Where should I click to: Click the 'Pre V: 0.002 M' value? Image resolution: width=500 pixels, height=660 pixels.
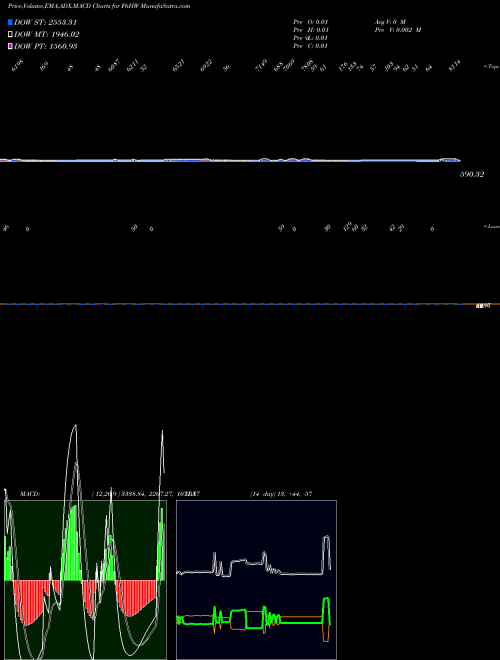click(398, 30)
